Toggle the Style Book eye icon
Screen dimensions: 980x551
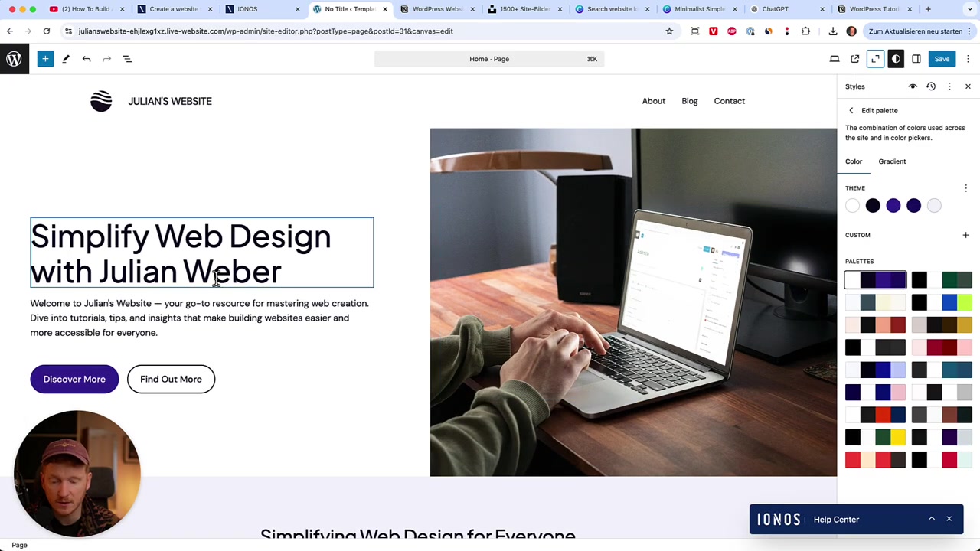point(913,86)
